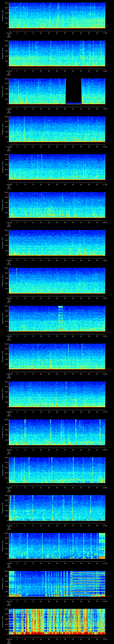
Task: Click the '27:00' end time label
Action: coord(105,412)
